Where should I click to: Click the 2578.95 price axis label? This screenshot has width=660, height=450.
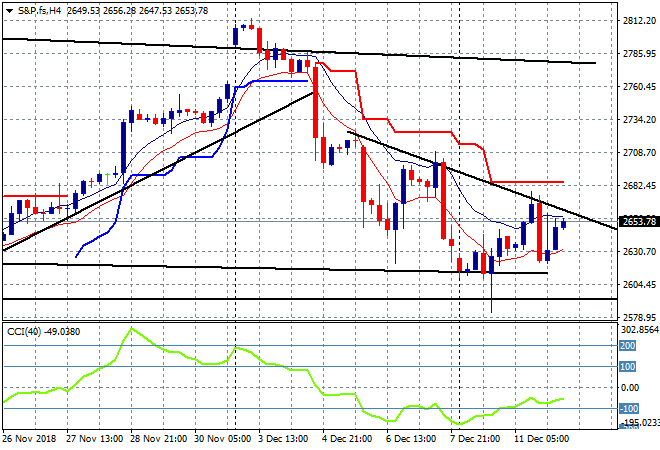click(639, 317)
